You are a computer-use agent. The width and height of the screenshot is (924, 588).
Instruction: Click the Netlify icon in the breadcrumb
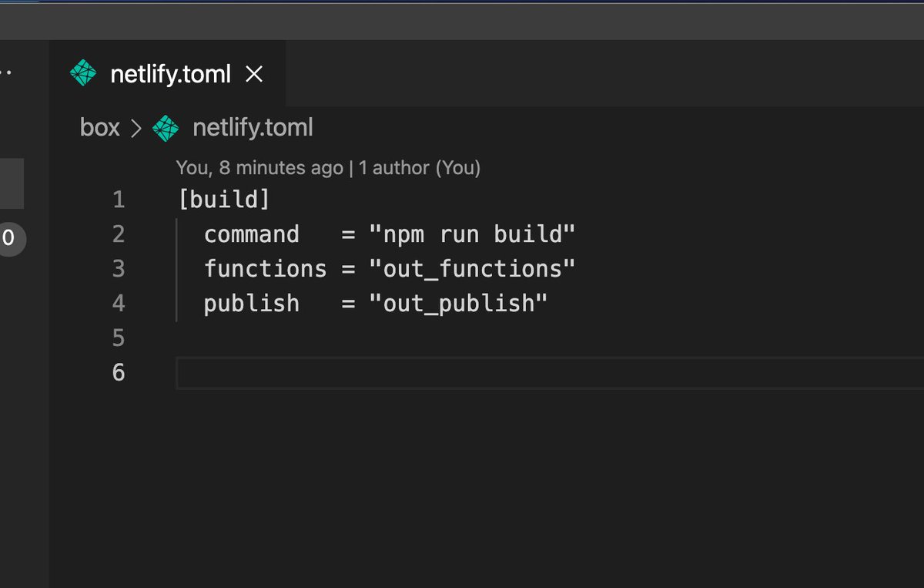click(x=166, y=128)
